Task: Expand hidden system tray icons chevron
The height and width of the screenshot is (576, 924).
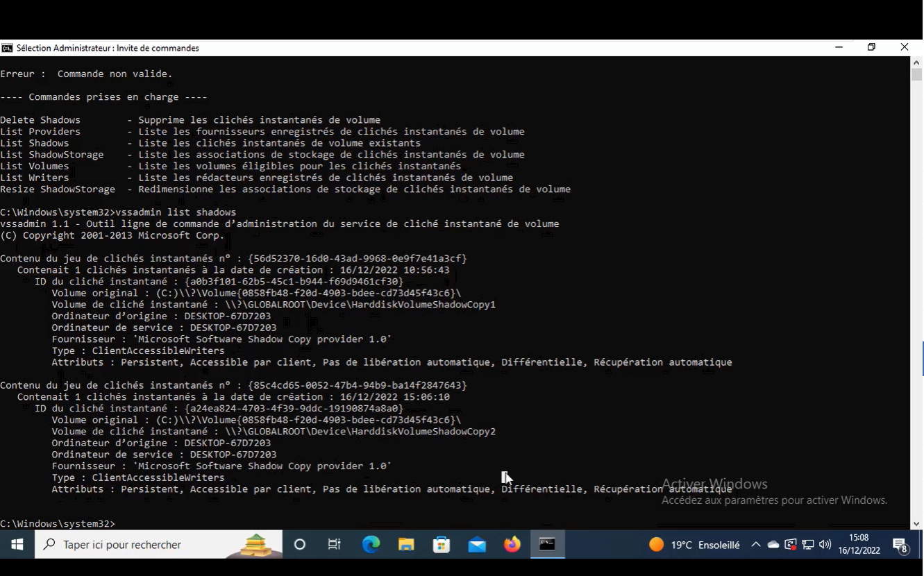Action: coord(756,545)
